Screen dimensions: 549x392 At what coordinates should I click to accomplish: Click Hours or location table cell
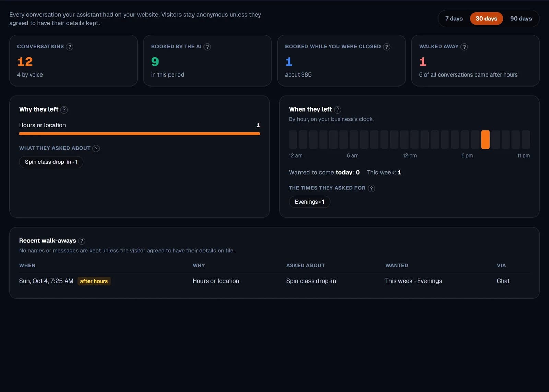tap(216, 281)
